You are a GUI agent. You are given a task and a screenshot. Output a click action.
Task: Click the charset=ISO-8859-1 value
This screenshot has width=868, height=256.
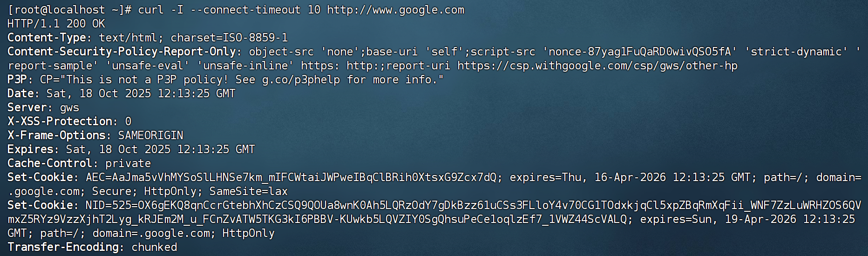click(x=229, y=38)
